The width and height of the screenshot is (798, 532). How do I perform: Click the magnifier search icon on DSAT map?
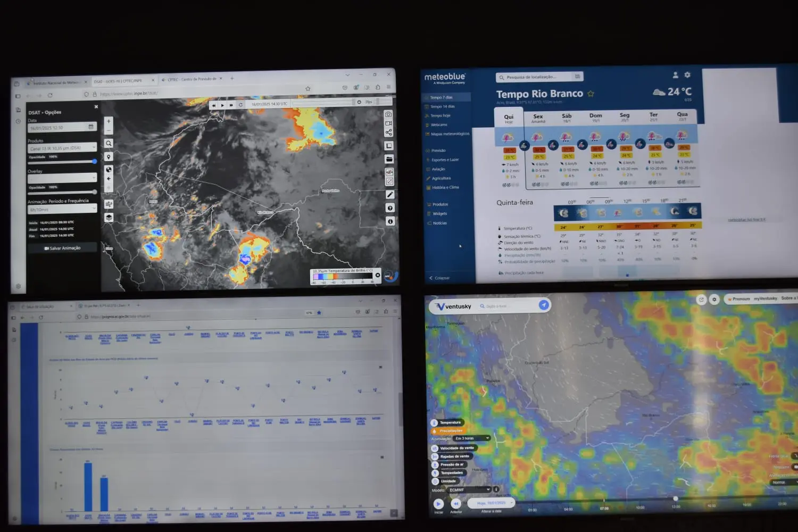[x=109, y=143]
